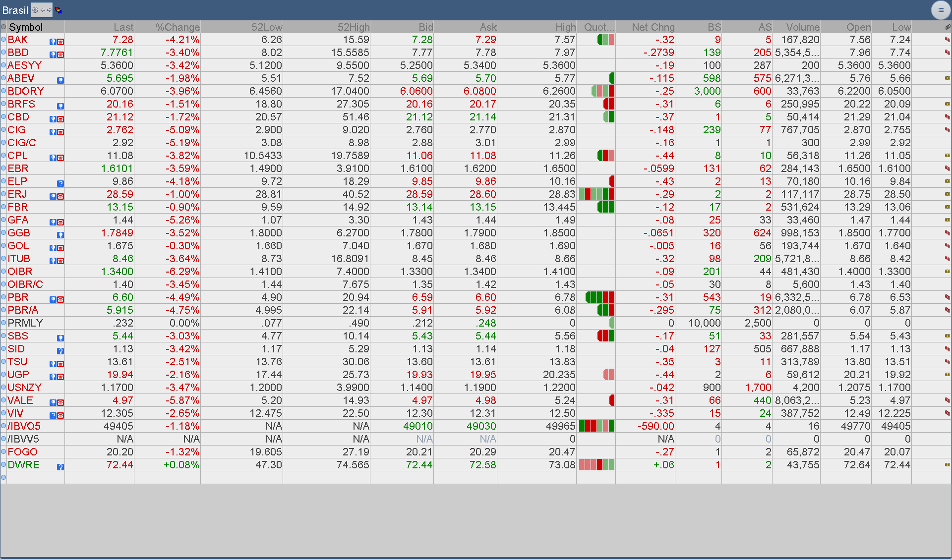
Task: Open the gear settings icon beside Brasil
Action: click(x=35, y=10)
